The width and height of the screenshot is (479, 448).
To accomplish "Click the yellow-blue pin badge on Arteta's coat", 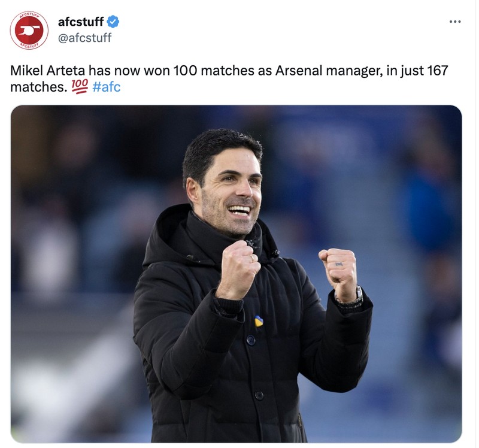I will [259, 322].
